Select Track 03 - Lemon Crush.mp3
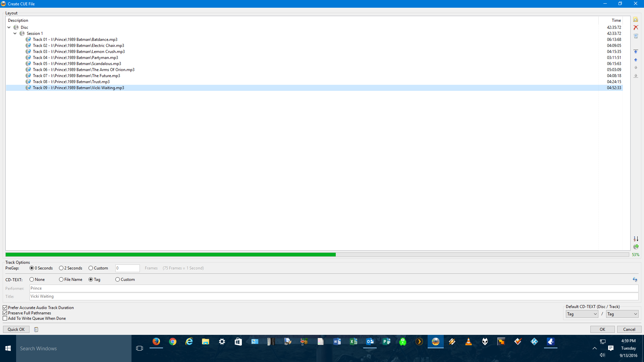This screenshot has height=362, width=644. [x=79, y=51]
